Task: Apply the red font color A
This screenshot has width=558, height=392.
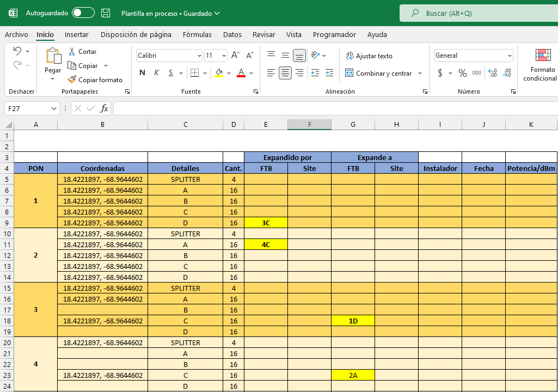Action: click(241, 73)
